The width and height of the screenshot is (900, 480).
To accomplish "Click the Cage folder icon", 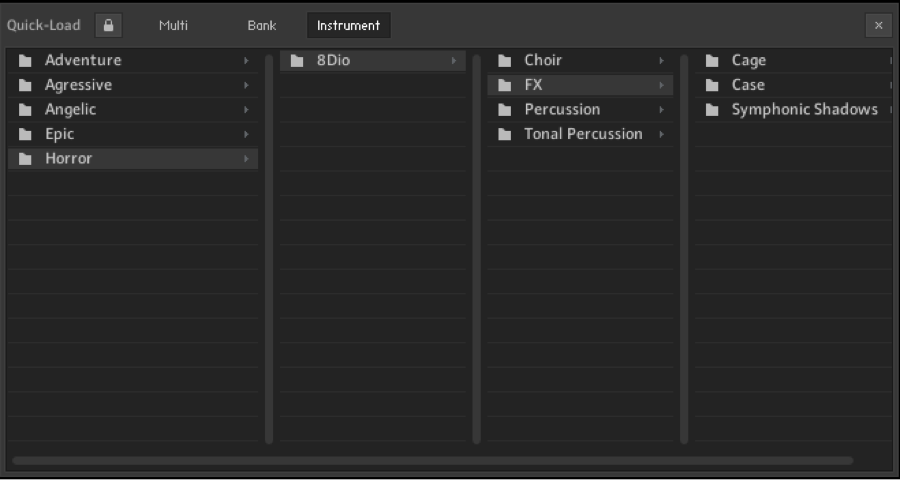I will [x=712, y=61].
